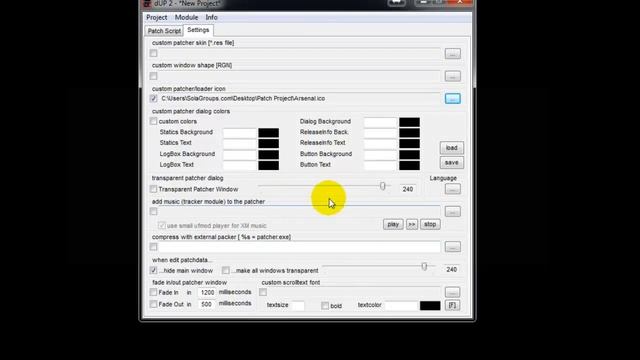
Task: Pick the LogBox Background black color swatch
Action: tap(269, 154)
